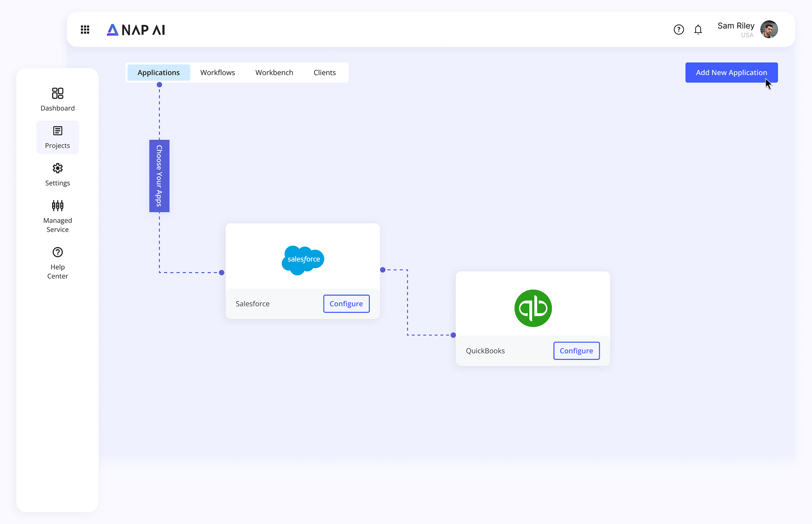Switch to the Workflows tab
Viewport: 812px width, 524px height.
coord(218,72)
